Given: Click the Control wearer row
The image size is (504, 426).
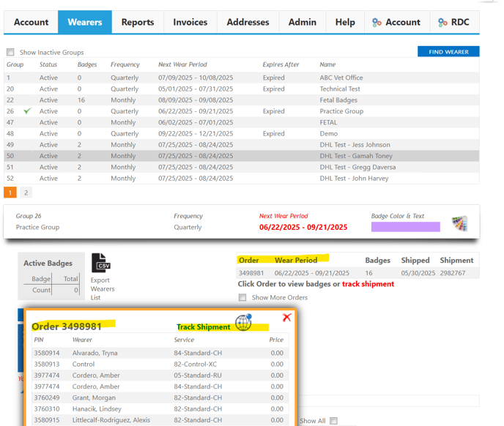Looking at the screenshot, I should [x=160, y=365].
